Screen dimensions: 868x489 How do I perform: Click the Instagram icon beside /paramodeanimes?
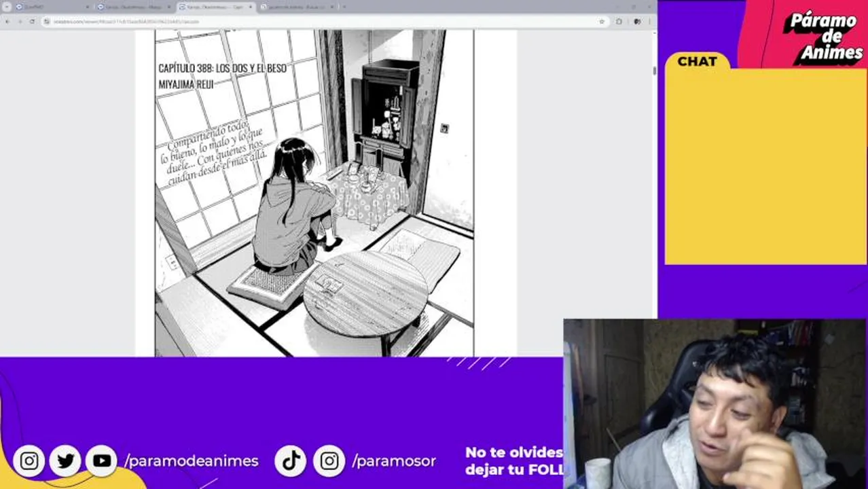point(29,461)
